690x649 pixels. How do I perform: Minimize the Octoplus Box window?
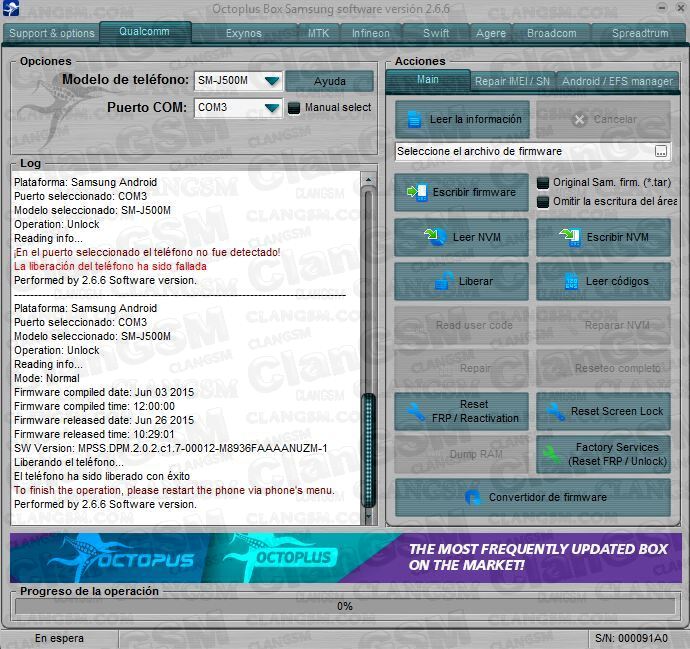(661, 7)
